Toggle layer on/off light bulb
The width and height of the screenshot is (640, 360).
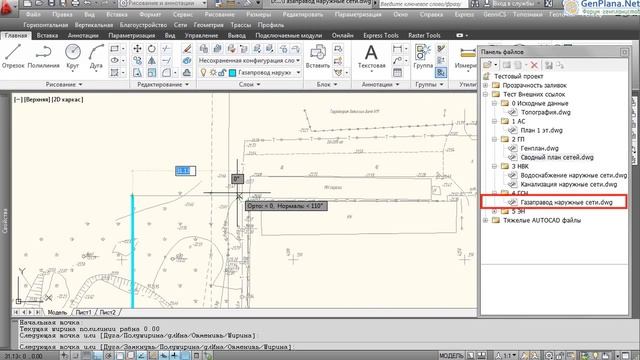pos(203,73)
